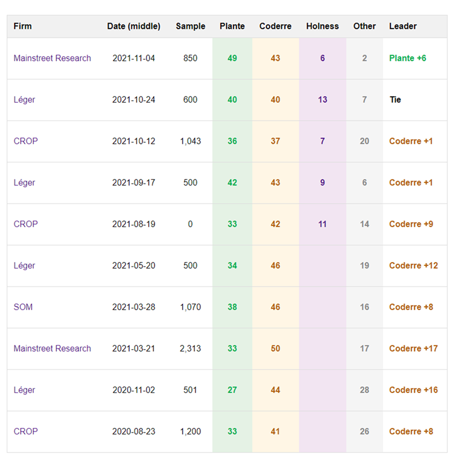The height and width of the screenshot is (476, 455).
Task: Click Léger link for 2020-11-02 poll
Action: click(x=24, y=390)
